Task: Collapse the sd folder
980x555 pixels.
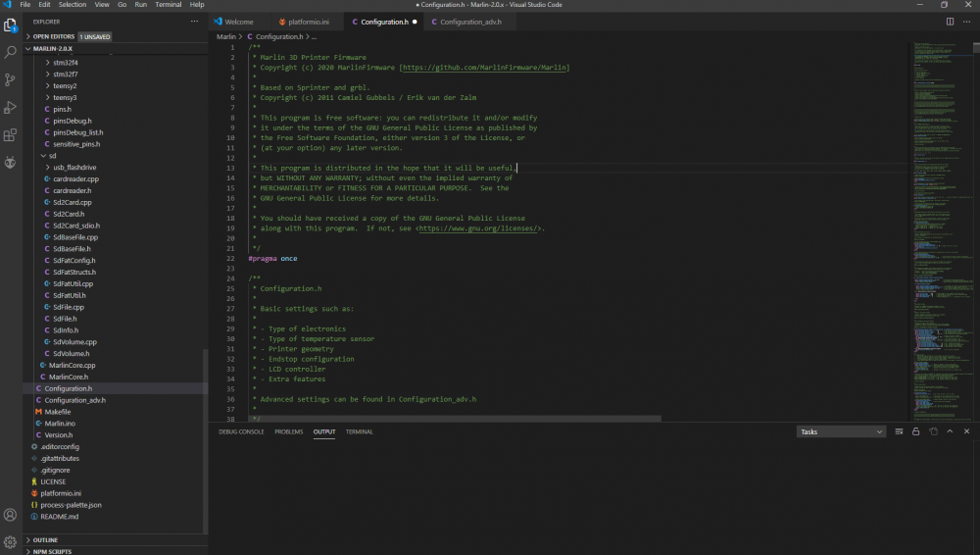Action: pos(52,156)
